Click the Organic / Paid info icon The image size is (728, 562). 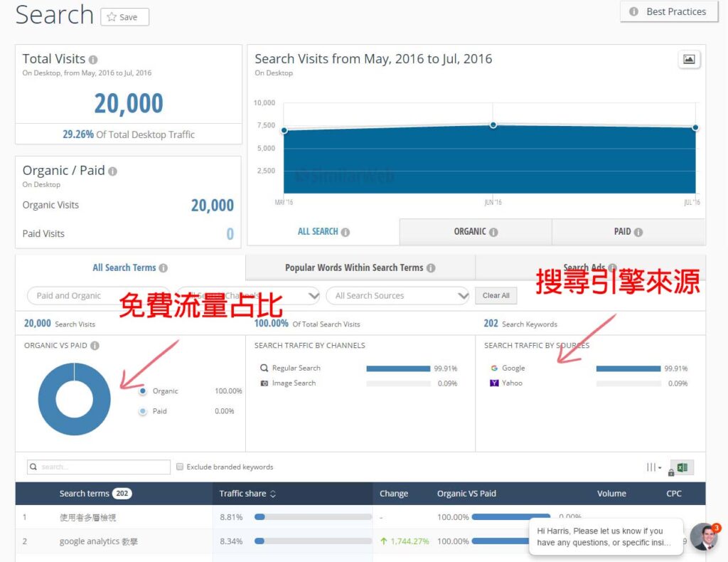coord(112,171)
